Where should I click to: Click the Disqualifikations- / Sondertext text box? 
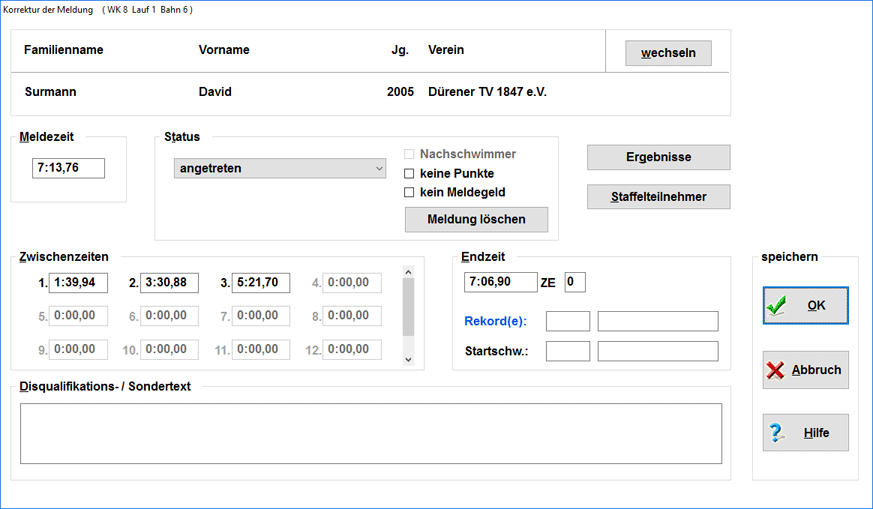(371, 434)
